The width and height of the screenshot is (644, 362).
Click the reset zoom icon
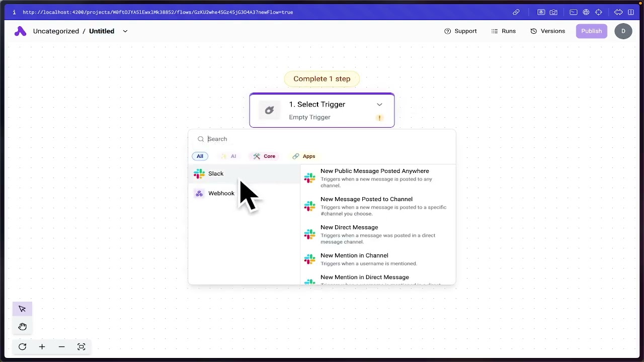point(22,347)
